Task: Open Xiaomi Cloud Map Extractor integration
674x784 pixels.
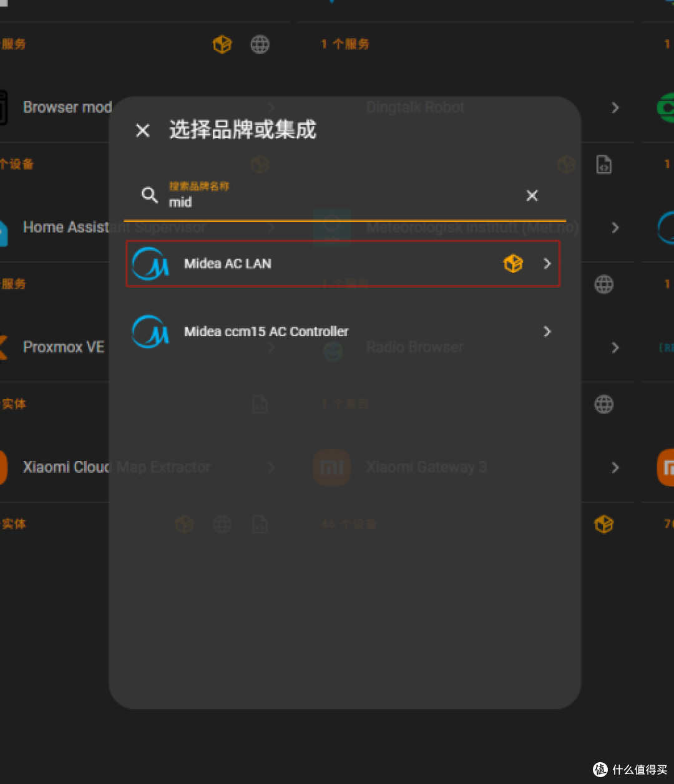Action: (x=116, y=467)
